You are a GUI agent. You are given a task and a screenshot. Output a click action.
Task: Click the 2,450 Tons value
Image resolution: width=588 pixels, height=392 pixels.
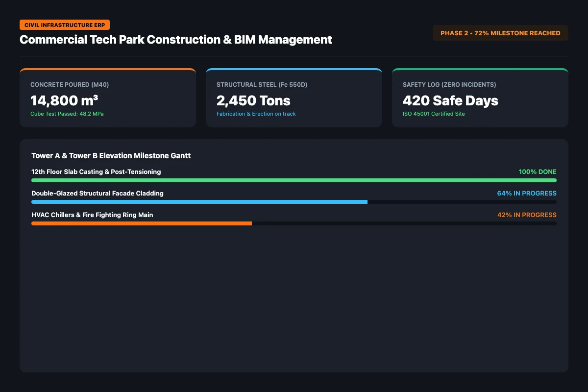coord(253,100)
